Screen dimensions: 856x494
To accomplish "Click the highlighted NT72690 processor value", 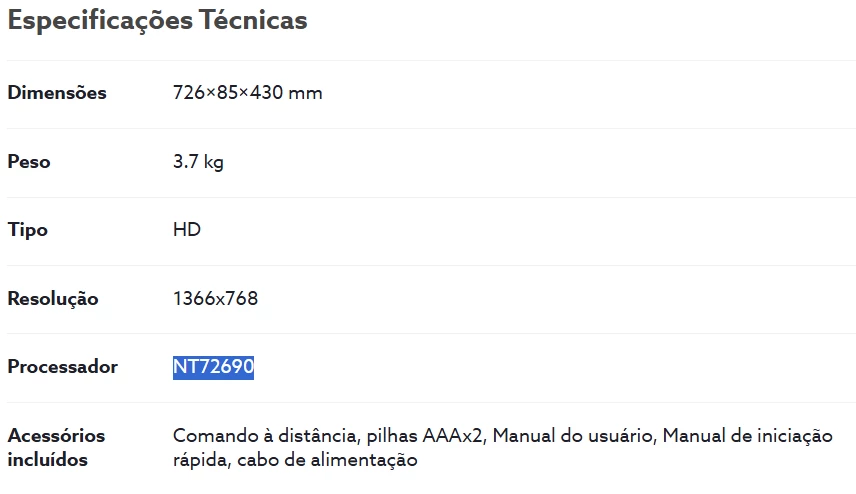I will [213, 367].
